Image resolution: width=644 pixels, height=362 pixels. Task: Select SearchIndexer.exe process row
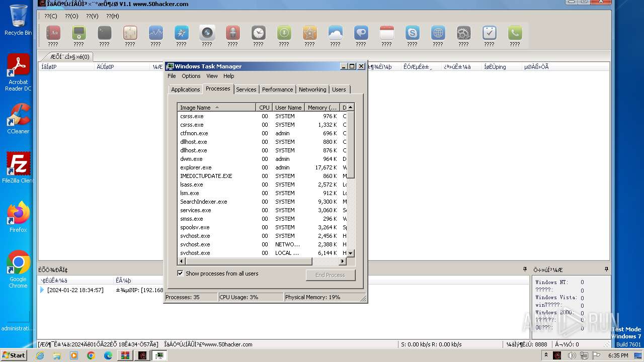pos(262,202)
